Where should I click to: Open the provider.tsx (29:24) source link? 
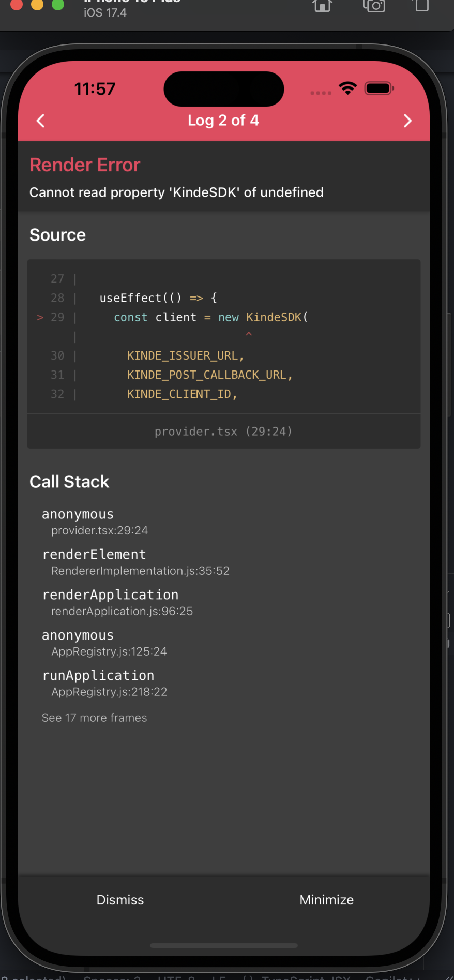223,431
